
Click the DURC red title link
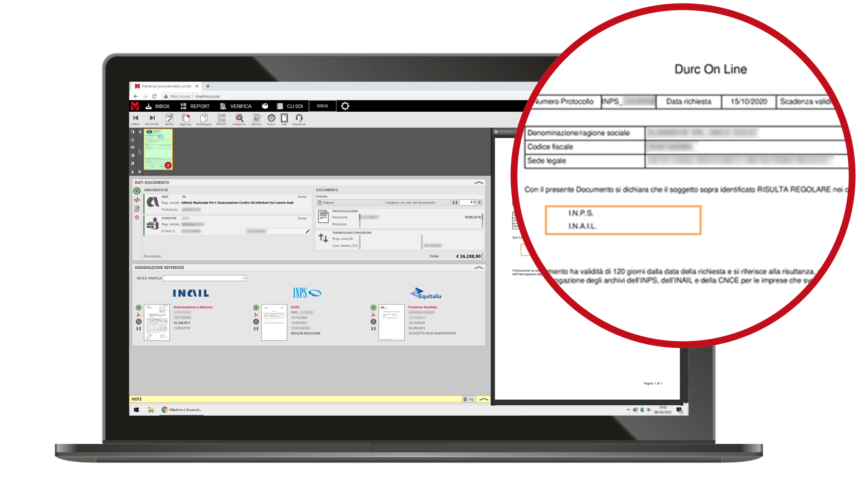coord(295,307)
